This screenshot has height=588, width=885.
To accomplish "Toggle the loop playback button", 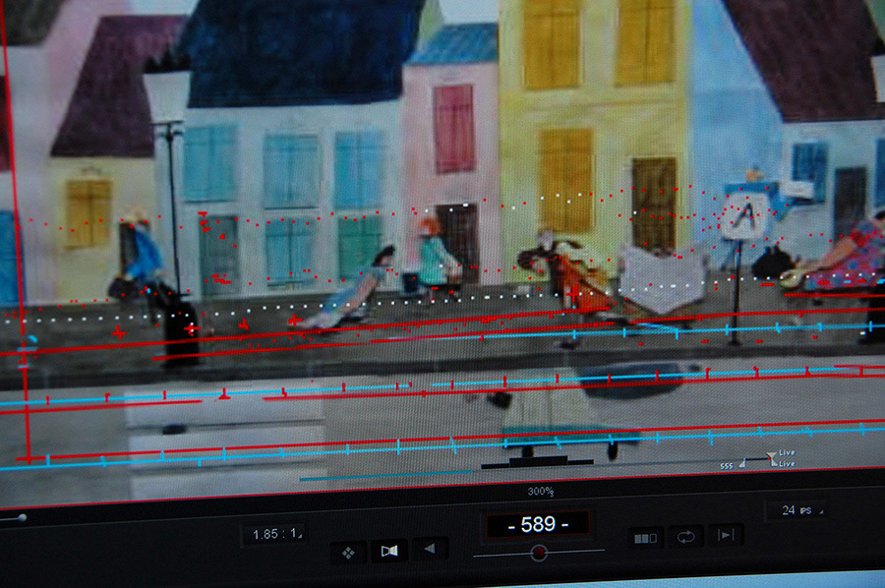I will point(685,536).
